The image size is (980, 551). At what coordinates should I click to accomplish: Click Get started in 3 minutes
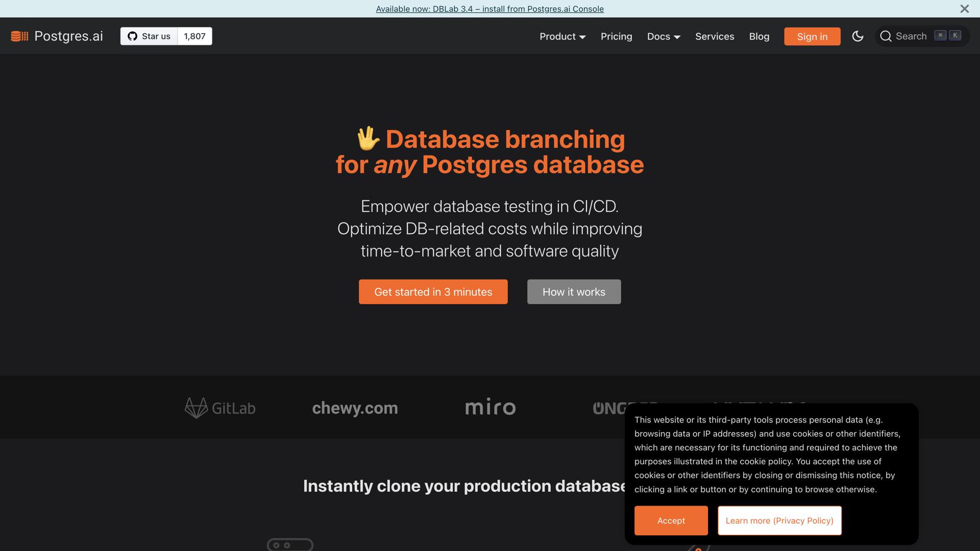(x=433, y=291)
